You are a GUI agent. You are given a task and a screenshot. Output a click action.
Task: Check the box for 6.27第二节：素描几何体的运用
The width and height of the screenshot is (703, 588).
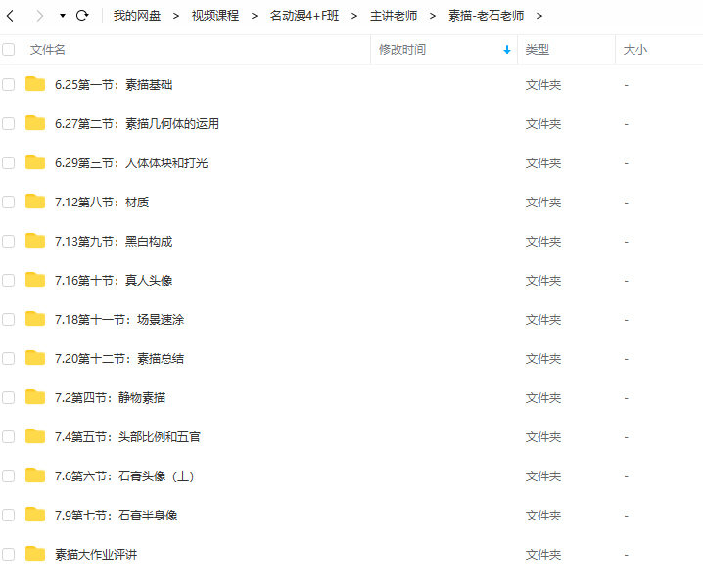coord(9,123)
